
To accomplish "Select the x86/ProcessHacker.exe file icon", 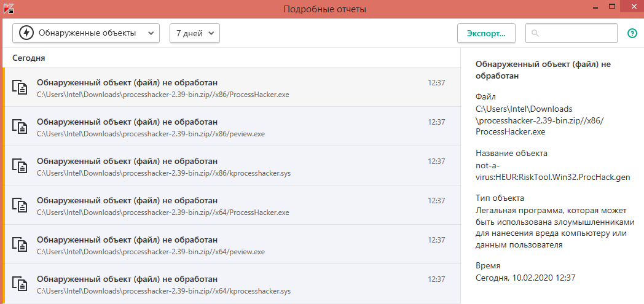I will [20, 87].
